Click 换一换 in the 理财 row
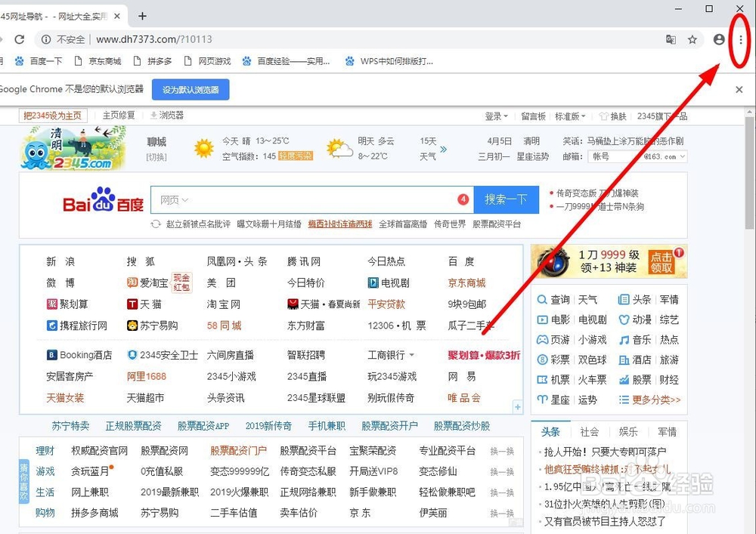 point(502,451)
